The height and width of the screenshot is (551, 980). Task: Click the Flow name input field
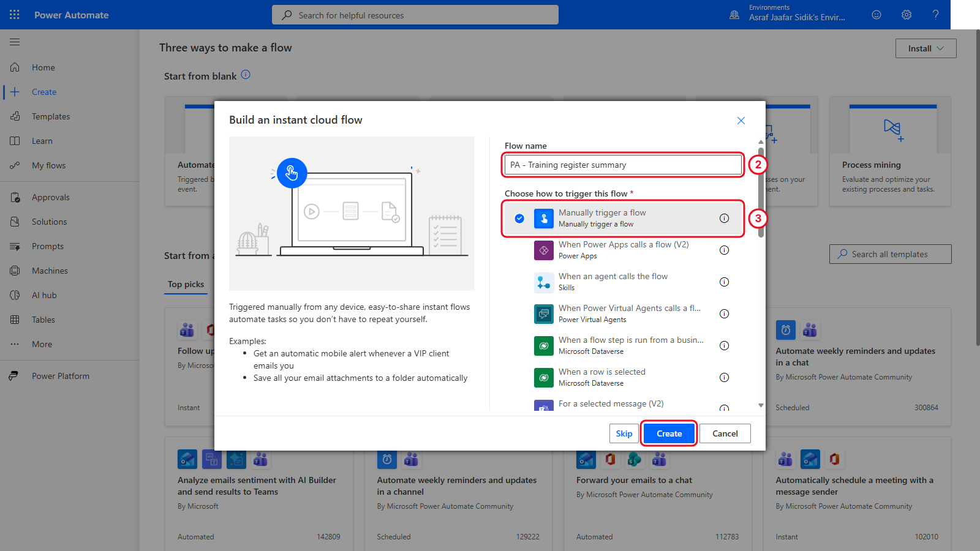[x=623, y=165]
